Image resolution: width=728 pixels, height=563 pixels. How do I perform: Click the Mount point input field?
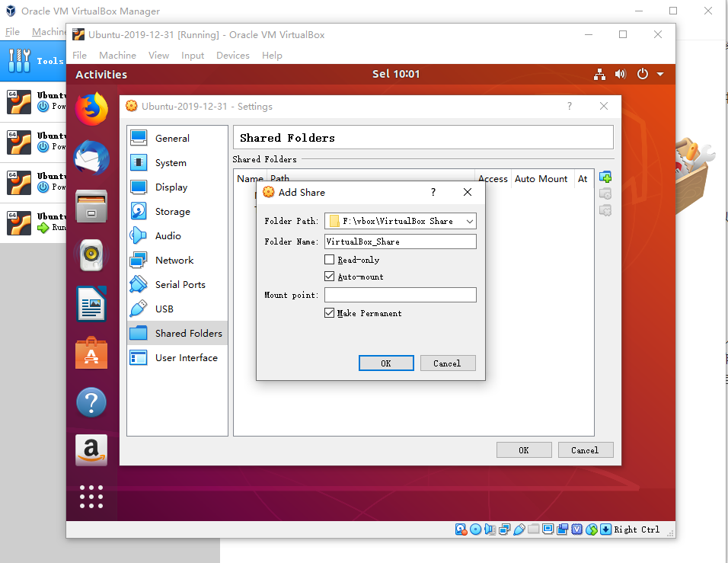401,295
